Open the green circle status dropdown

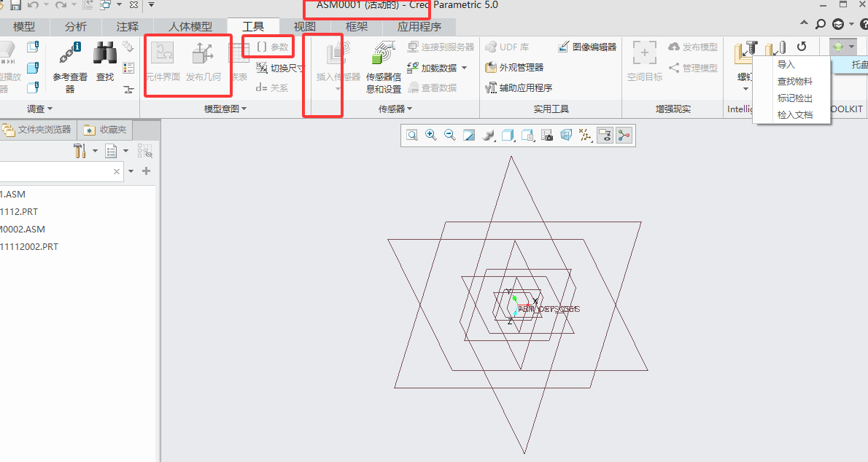[844, 47]
